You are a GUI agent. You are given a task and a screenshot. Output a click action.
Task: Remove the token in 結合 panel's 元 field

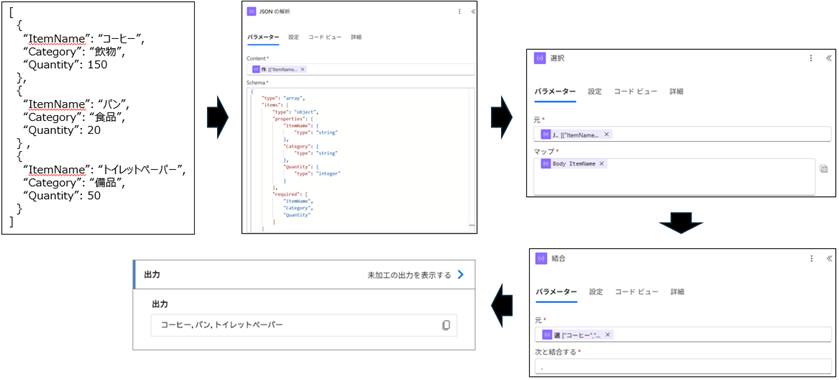pyautogui.click(x=607, y=335)
